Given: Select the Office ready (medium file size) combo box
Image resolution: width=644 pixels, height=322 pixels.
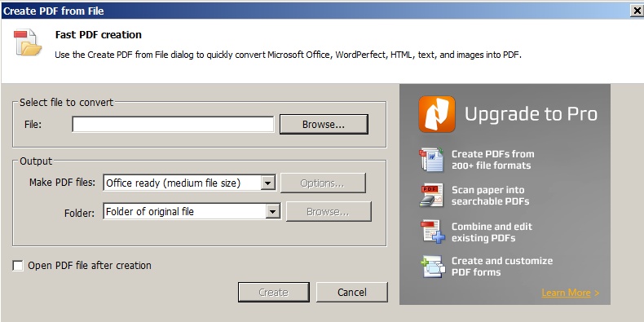Looking at the screenshot, I should tap(189, 183).
